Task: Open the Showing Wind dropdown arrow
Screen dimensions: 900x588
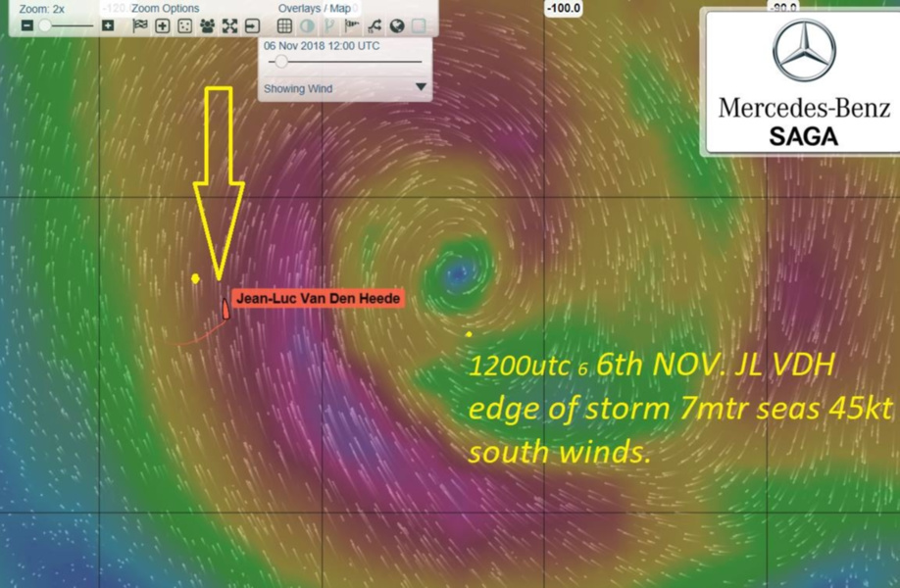Action: (x=421, y=87)
